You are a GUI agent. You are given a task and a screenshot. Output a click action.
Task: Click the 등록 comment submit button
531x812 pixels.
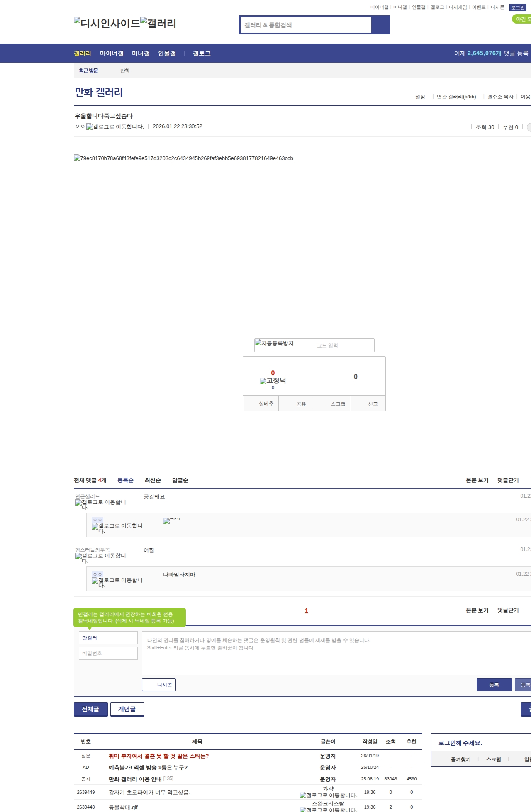494,685
